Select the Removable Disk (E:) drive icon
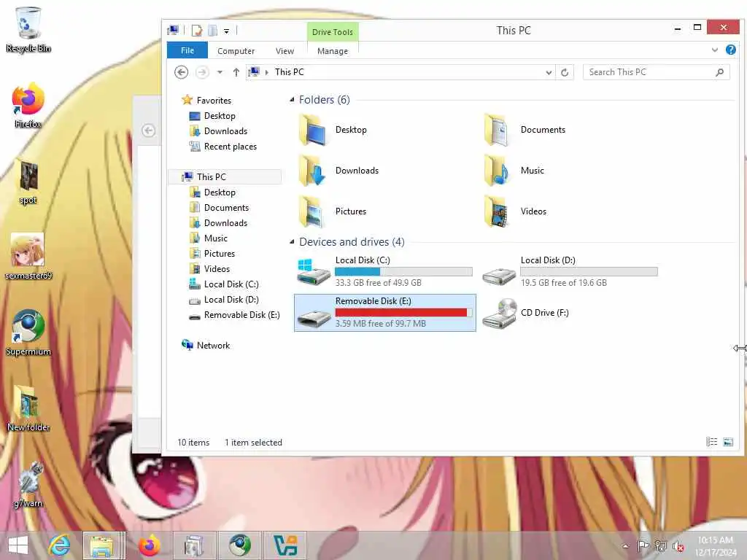Image resolution: width=747 pixels, height=560 pixels. click(314, 318)
